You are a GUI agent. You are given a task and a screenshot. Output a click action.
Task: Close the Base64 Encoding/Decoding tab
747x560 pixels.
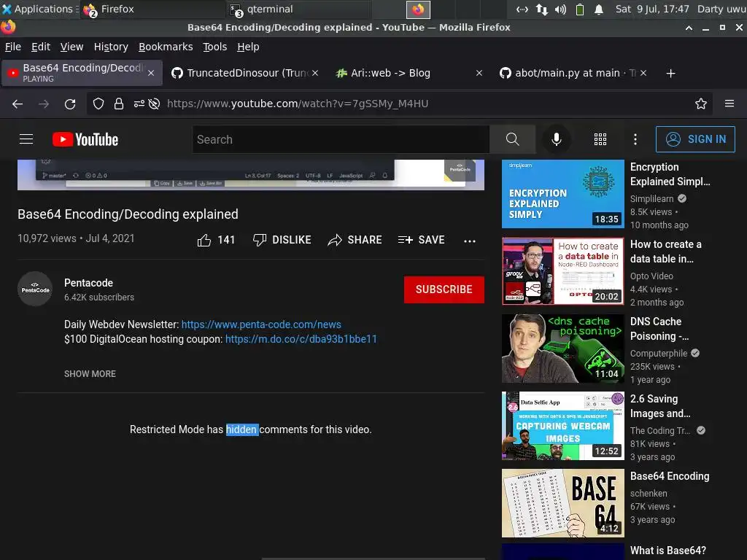point(151,73)
